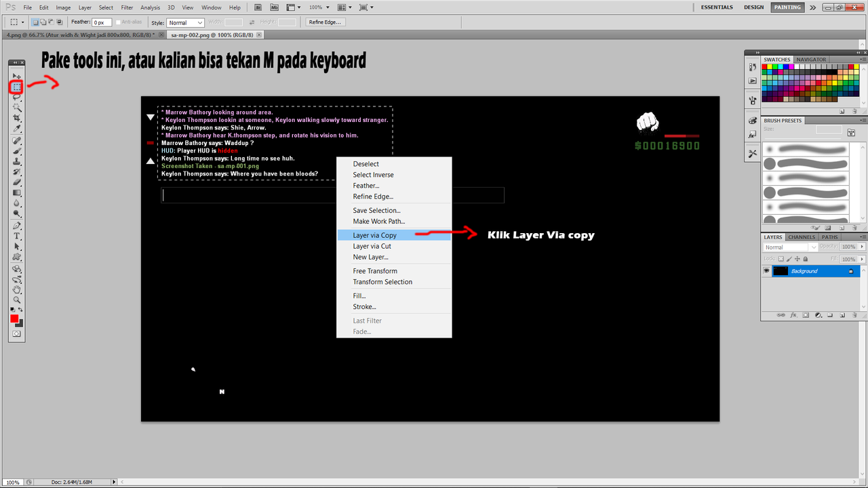
Task: Open the Screen Mode dropdown
Action: coord(366,7)
